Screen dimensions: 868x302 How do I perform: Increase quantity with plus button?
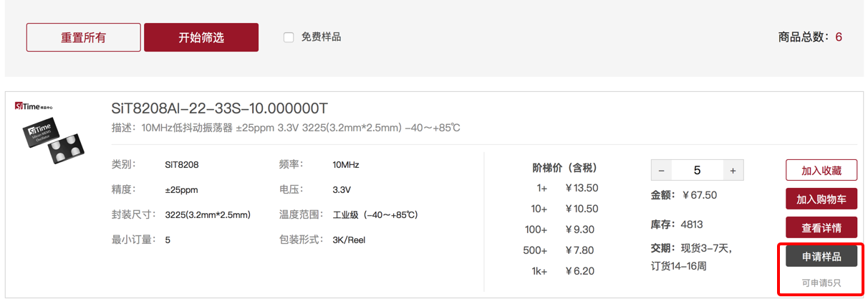(x=733, y=171)
